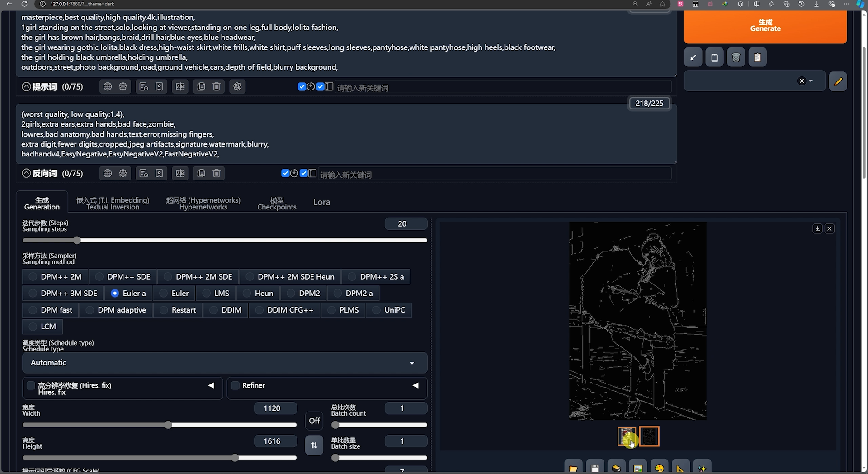This screenshot has height=474, width=868.
Task: Select the LCM sampler
Action: pyautogui.click(x=42, y=327)
